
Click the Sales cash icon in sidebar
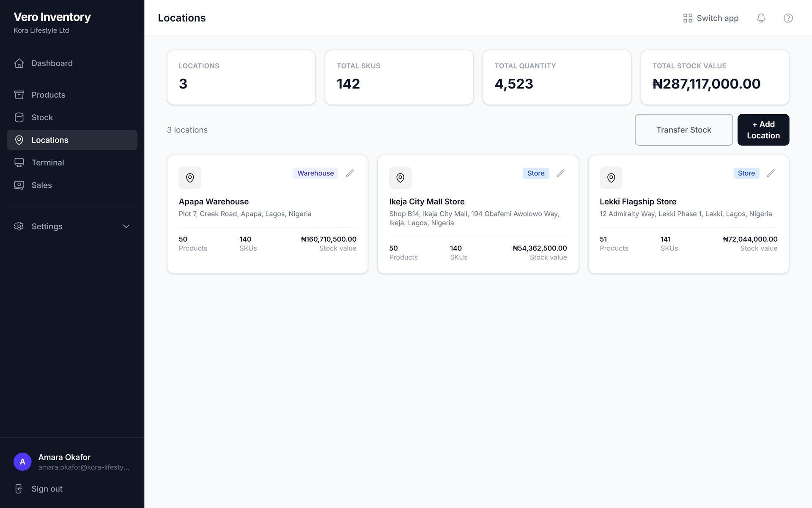19,185
